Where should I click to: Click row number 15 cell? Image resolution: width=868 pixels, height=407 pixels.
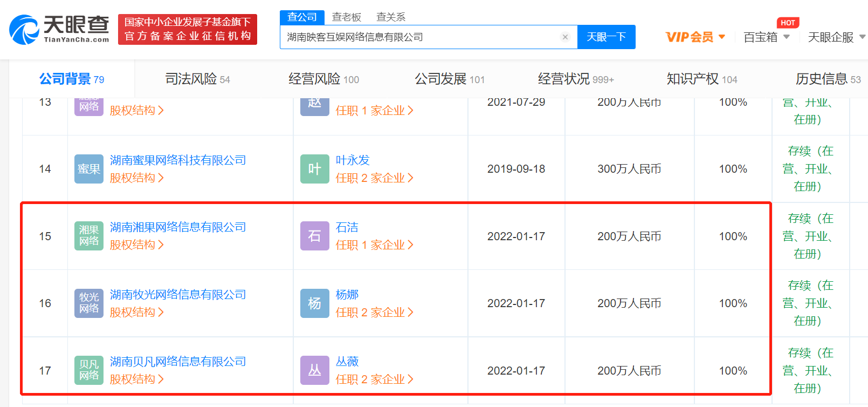45,236
